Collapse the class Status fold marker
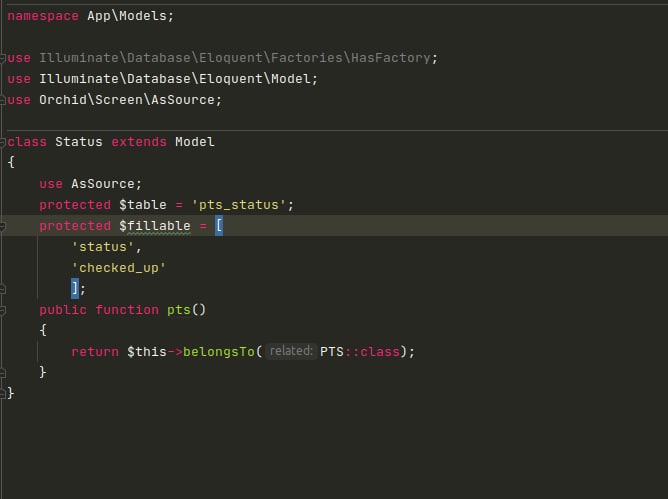 2,142
